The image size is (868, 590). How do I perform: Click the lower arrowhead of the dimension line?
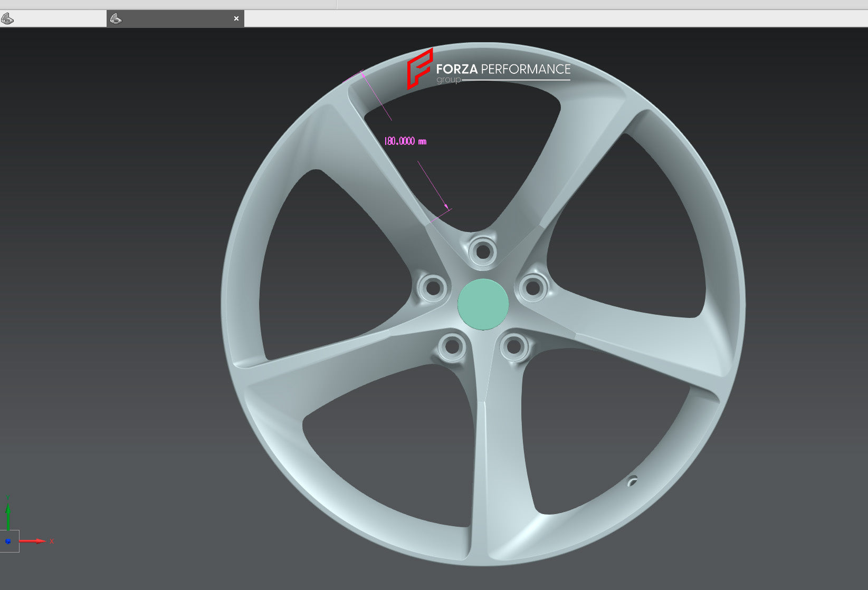(x=446, y=206)
